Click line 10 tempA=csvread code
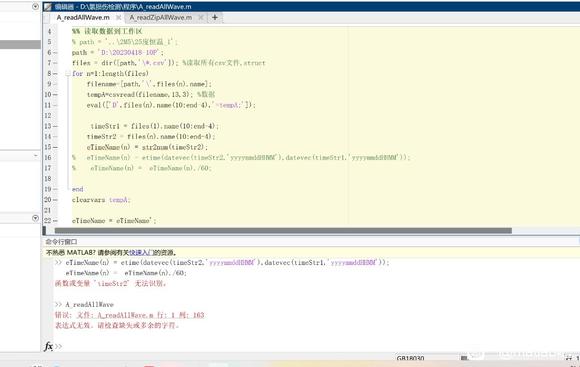Viewport: 580px width, 367px height. pyautogui.click(x=151, y=95)
